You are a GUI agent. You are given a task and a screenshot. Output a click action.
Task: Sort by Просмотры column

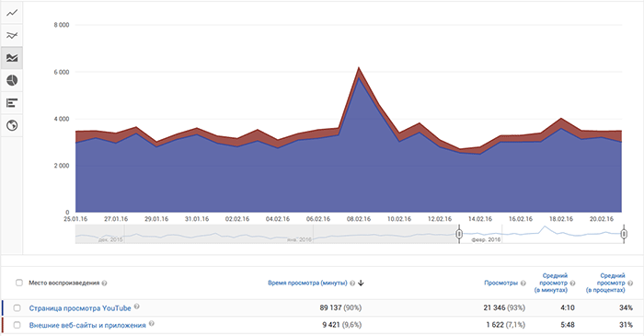[x=500, y=283]
